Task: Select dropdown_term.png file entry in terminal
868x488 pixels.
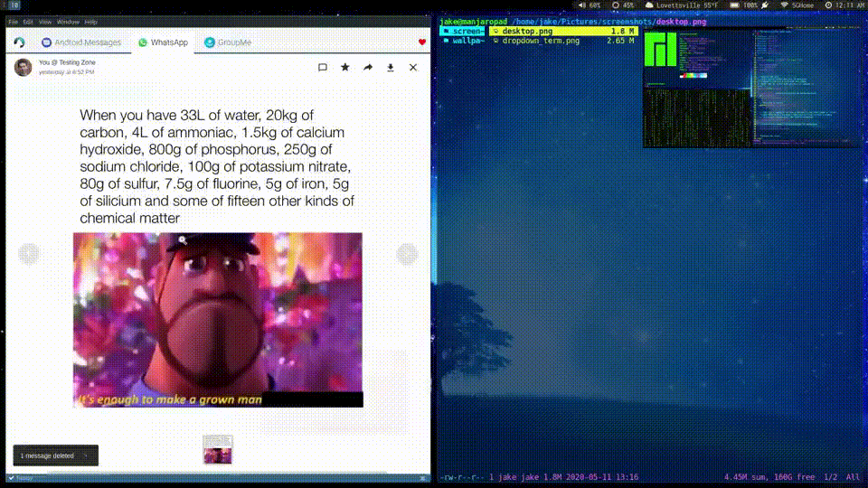Action: pyautogui.click(x=563, y=41)
